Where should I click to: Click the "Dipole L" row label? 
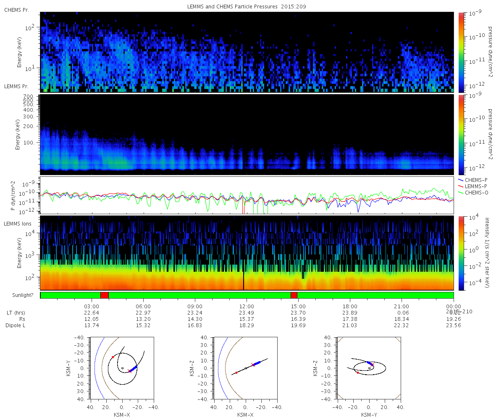coord(16,325)
